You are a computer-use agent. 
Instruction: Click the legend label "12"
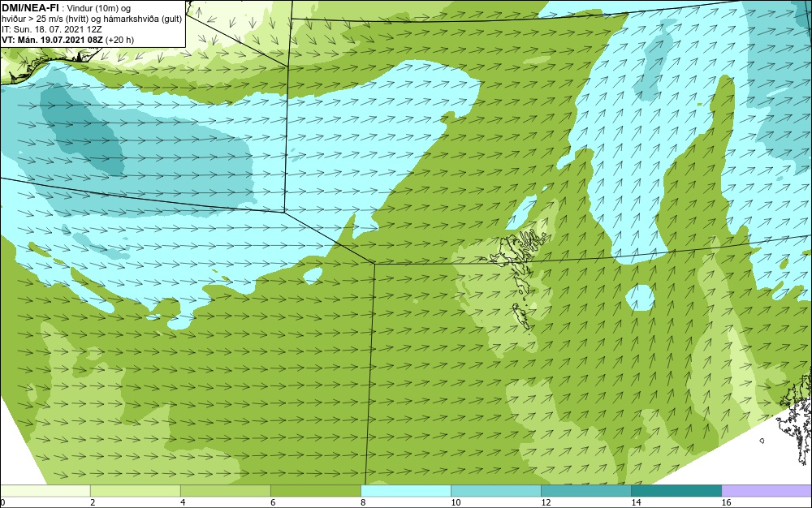coord(546,502)
